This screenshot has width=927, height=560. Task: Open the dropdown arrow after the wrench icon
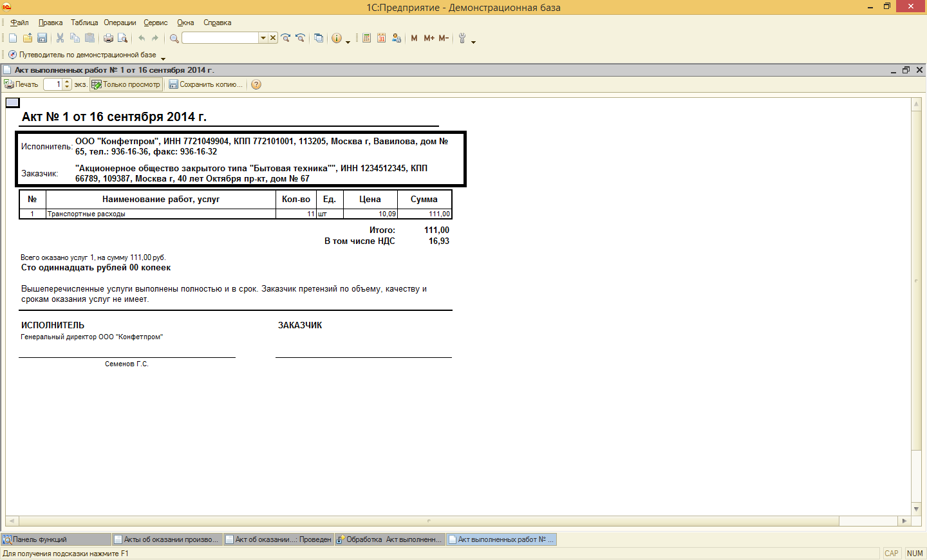[473, 42]
